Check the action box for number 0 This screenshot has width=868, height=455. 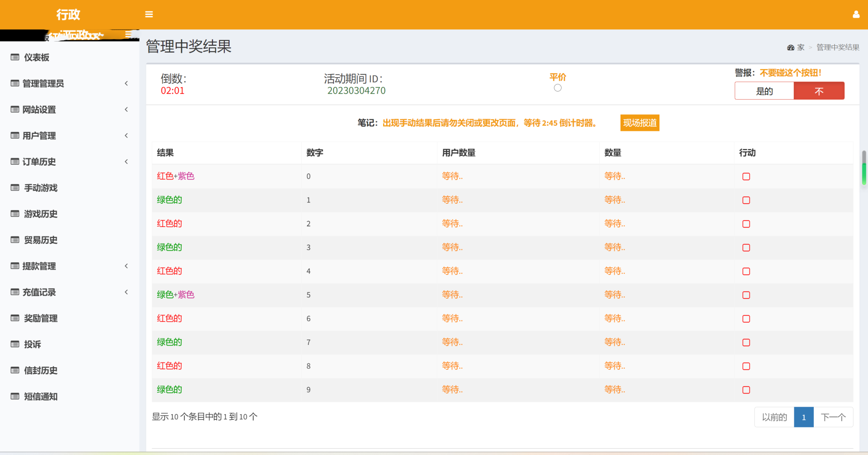[746, 177]
